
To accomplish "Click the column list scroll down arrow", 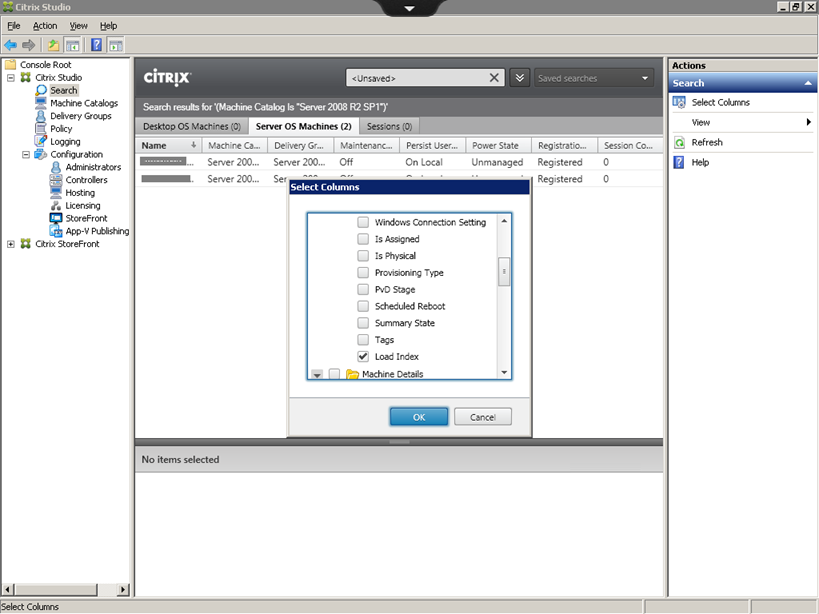I will click(x=504, y=372).
